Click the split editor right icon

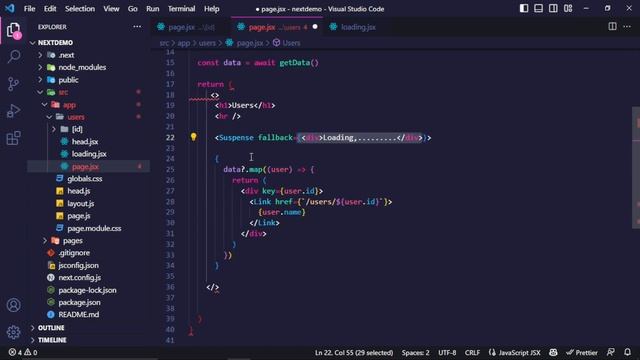612,27
